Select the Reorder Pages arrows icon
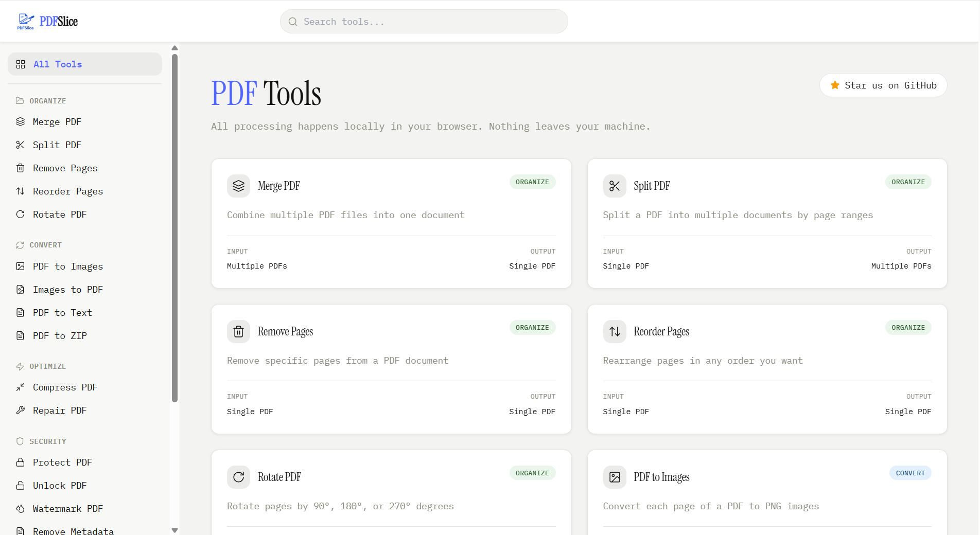This screenshot has height=535, width=980. point(21,191)
